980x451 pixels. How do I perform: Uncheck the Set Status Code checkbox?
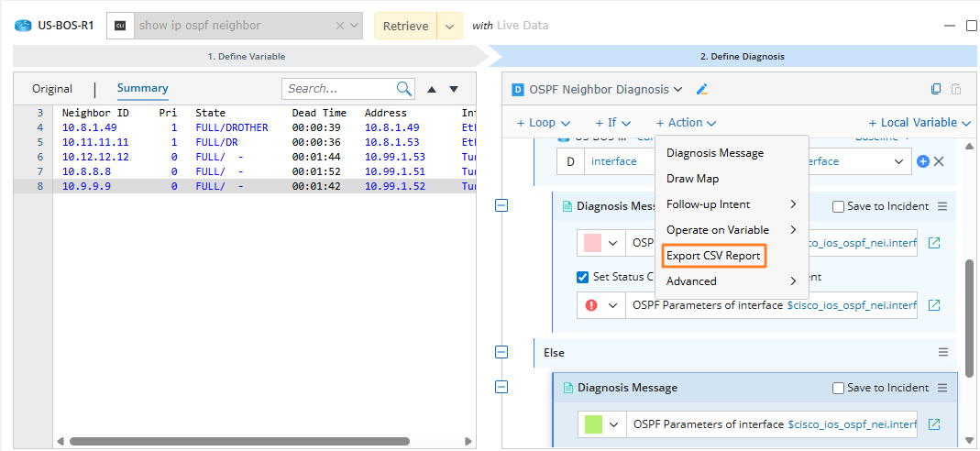[x=582, y=277]
